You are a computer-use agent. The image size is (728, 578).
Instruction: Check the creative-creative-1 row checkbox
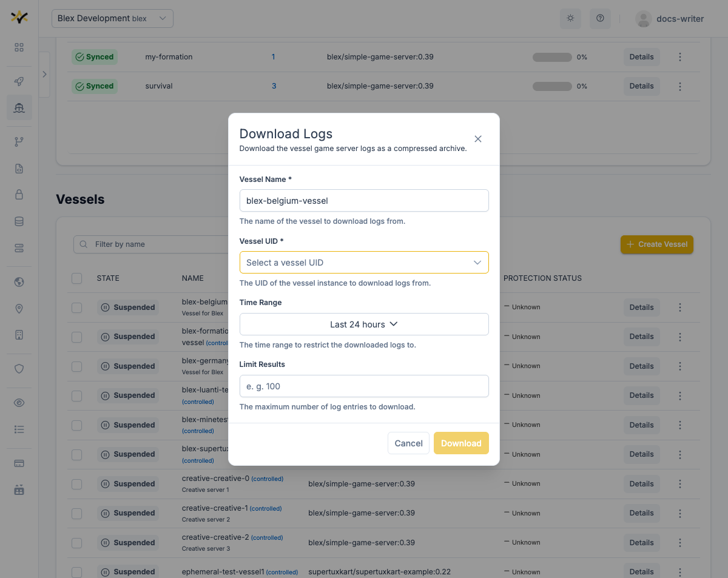(76, 513)
